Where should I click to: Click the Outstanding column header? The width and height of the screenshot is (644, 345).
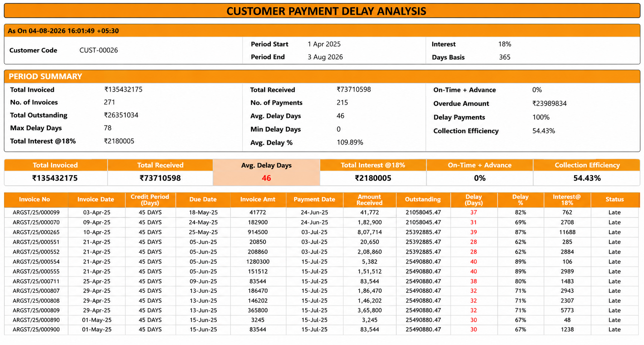pos(423,200)
